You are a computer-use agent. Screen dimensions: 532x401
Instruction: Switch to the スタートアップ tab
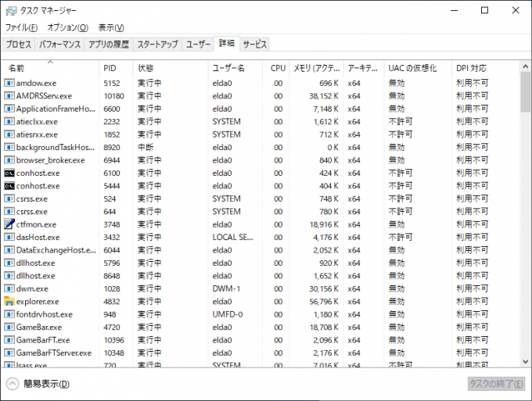pos(157,45)
